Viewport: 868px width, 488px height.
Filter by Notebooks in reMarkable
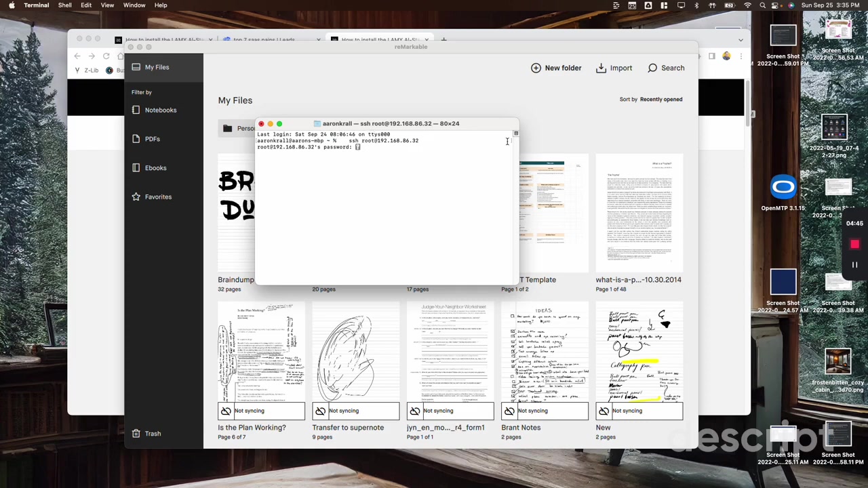pyautogui.click(x=154, y=110)
